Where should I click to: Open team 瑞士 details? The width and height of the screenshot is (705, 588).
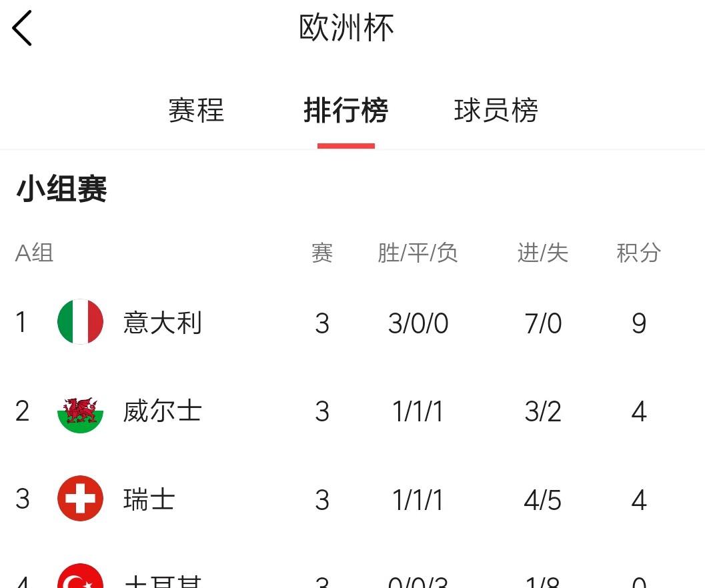pyautogui.click(x=149, y=499)
